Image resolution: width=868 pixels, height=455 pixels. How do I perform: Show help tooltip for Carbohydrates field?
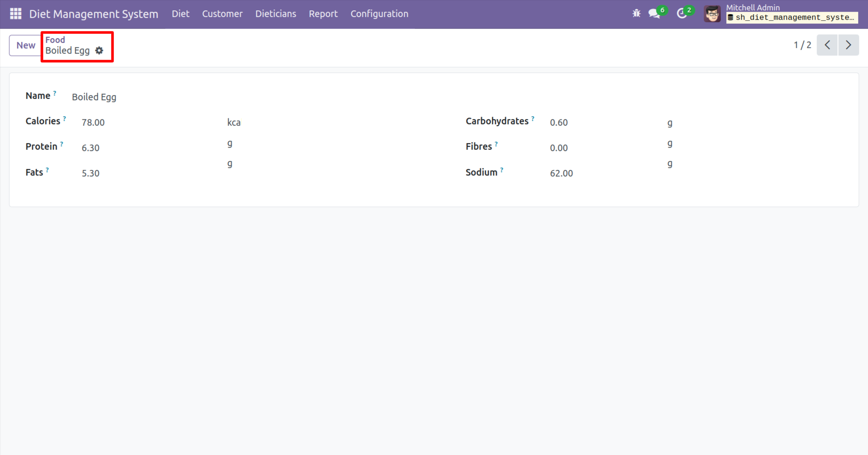(533, 119)
